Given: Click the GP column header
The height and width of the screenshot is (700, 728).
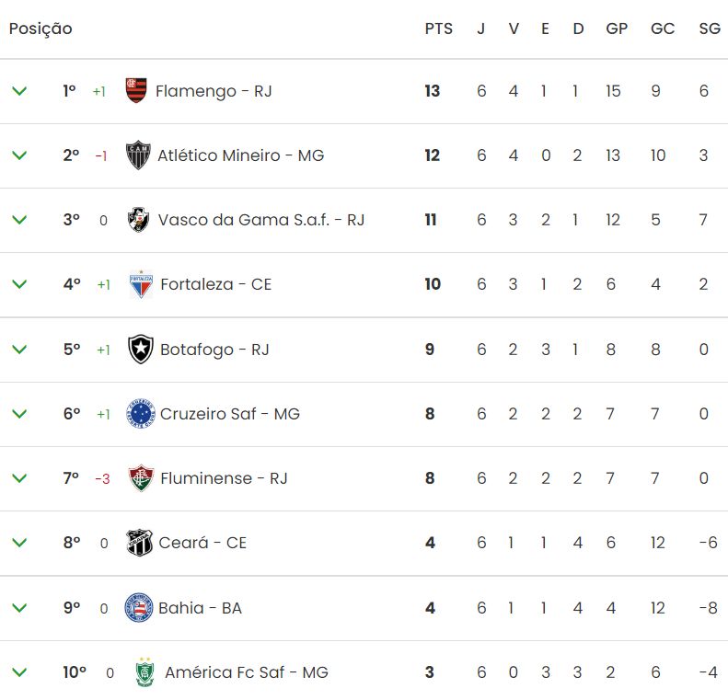Looking at the screenshot, I should click(617, 29).
